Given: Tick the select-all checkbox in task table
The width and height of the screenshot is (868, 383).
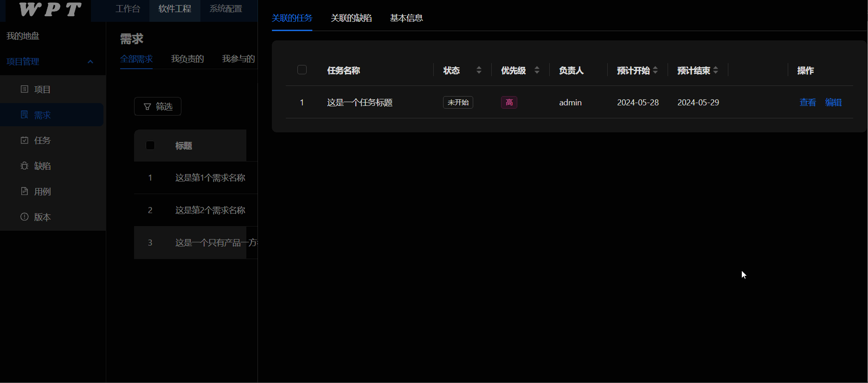Looking at the screenshot, I should pyautogui.click(x=302, y=70).
